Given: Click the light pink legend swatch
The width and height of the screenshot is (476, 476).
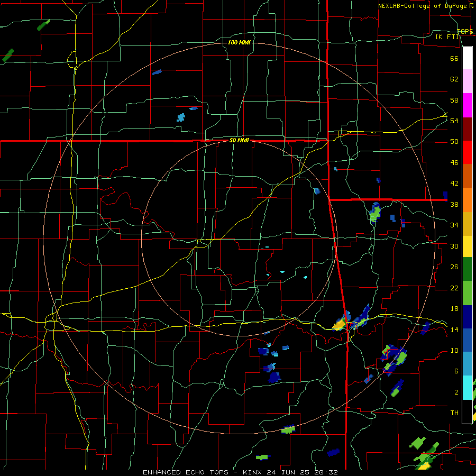Looking at the screenshot, I should point(467,81).
